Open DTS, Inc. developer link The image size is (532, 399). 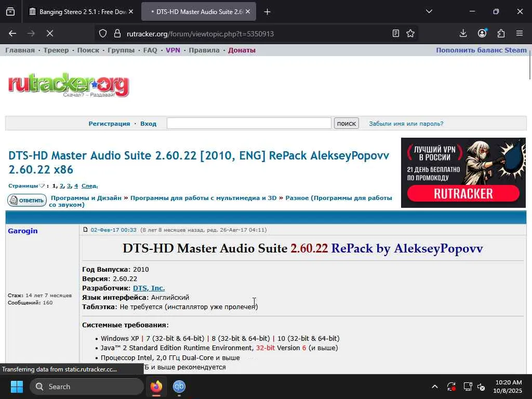click(x=149, y=288)
